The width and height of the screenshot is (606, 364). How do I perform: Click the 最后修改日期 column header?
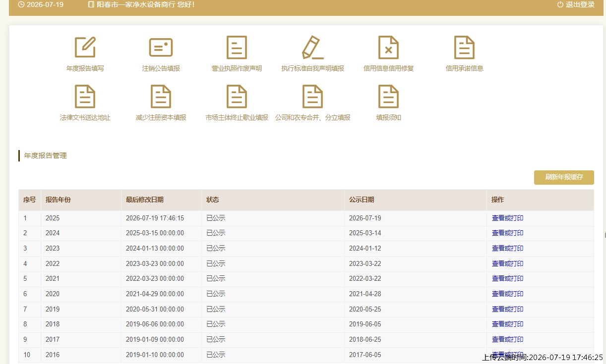click(145, 200)
